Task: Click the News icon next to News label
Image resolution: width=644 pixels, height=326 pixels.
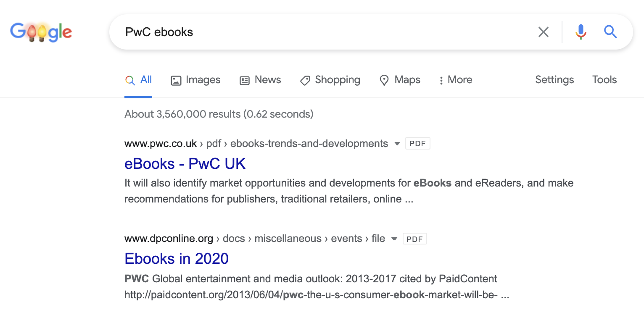Action: pyautogui.click(x=244, y=80)
